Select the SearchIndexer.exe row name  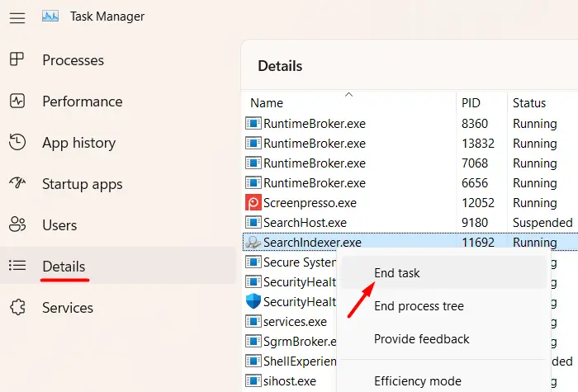pyautogui.click(x=312, y=243)
